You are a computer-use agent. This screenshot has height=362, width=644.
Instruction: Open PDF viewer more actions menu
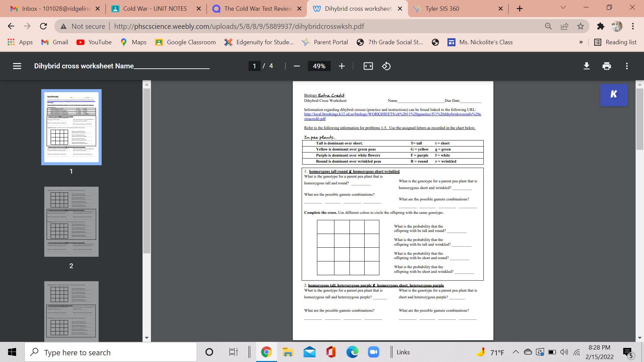coord(627,66)
